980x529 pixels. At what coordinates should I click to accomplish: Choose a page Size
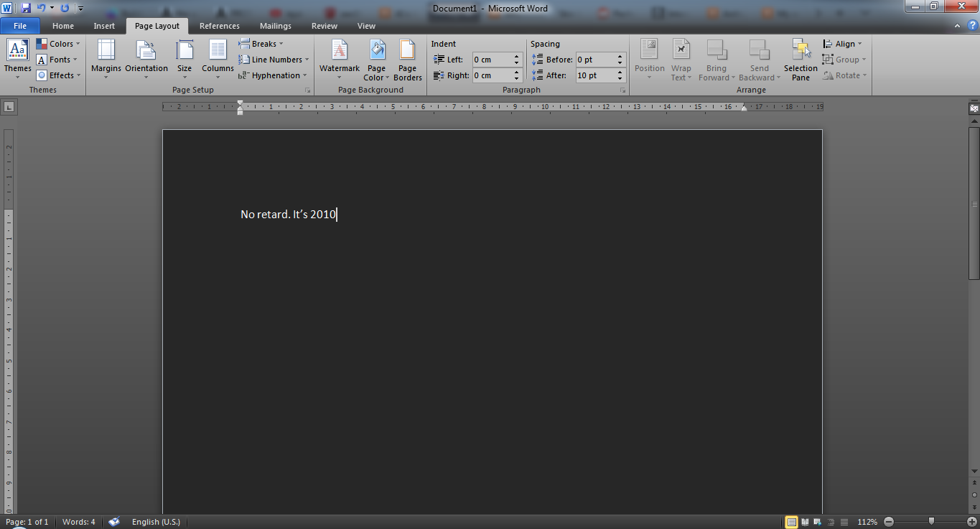click(185, 60)
